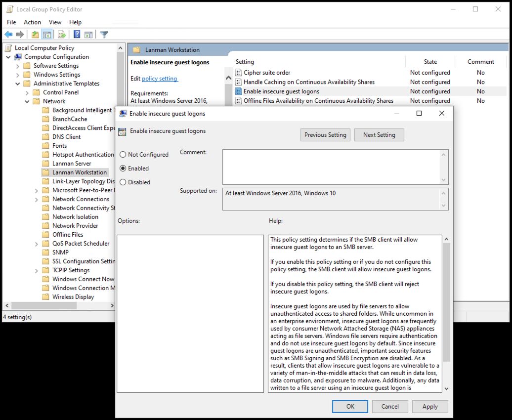The height and width of the screenshot is (420, 512).
Task: Select the Not Configured radio button
Action: [x=123, y=155]
